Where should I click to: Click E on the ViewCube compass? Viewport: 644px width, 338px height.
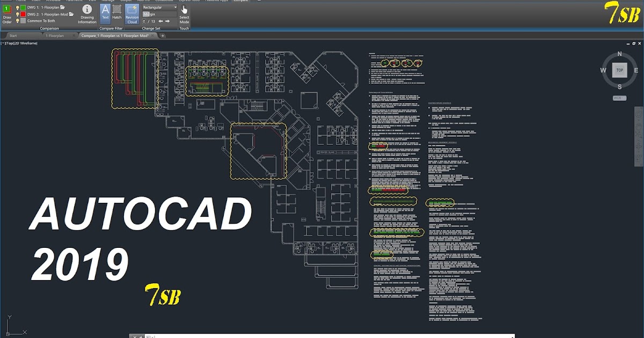(635, 70)
